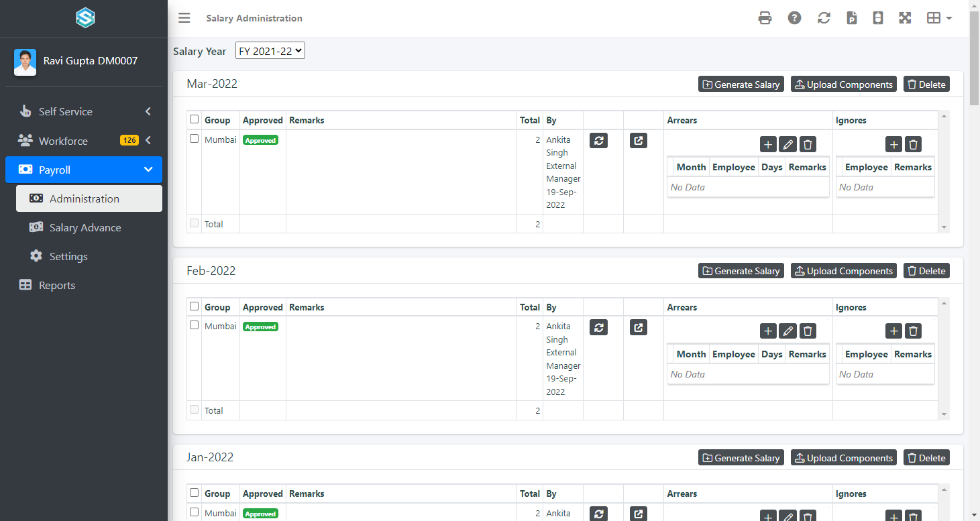The width and height of the screenshot is (980, 521).
Task: Click the video file icon in toolbar
Action: tap(852, 18)
